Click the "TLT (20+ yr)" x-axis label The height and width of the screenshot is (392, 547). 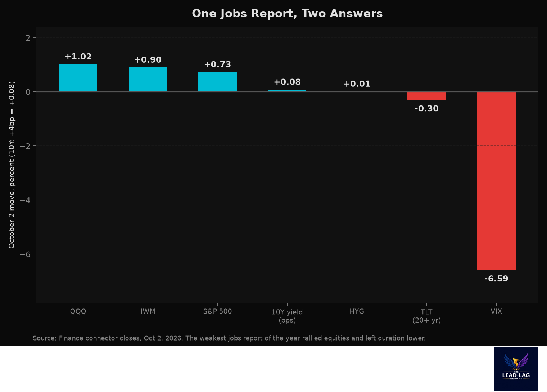click(x=426, y=316)
